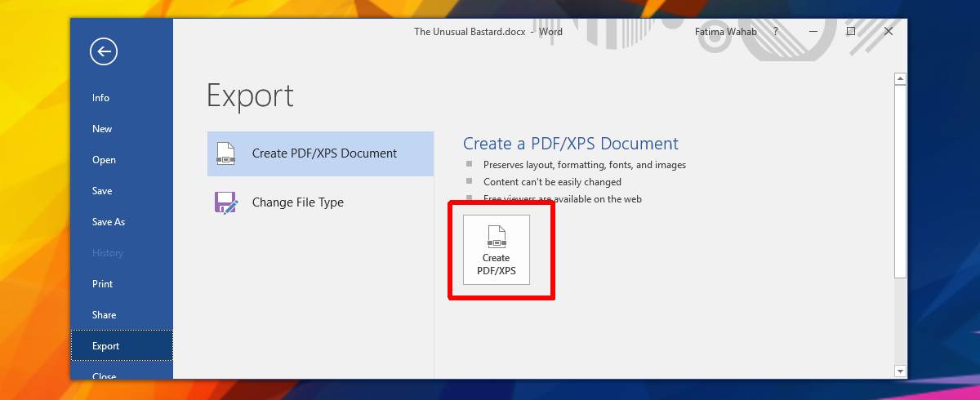Click the Create PDF/XPS button
Screen dimensions: 980x400
497,250
